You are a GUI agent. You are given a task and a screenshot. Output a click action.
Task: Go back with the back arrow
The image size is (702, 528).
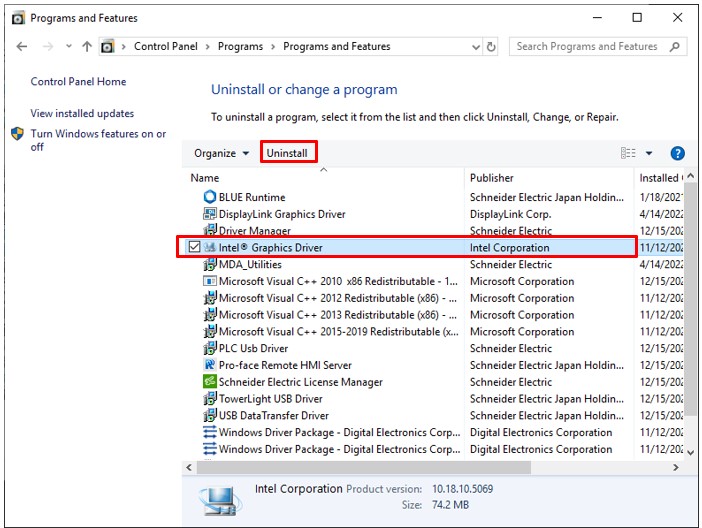(21, 47)
